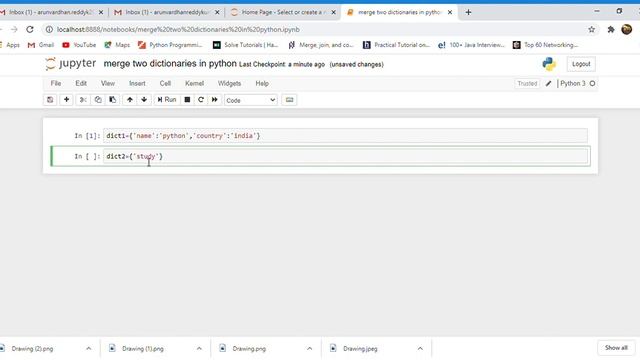The width and height of the screenshot is (640, 360).
Task: Open the Solve Tutorials bookmark
Action: [246, 45]
